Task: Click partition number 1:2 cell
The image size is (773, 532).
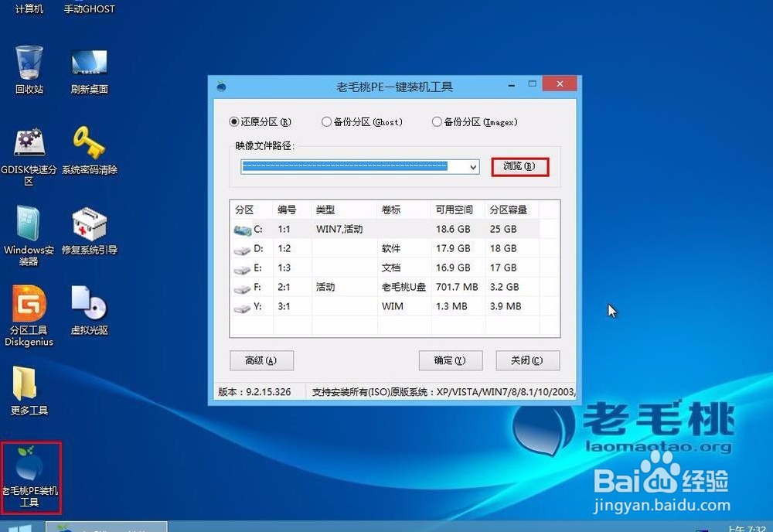Action: 284,248
